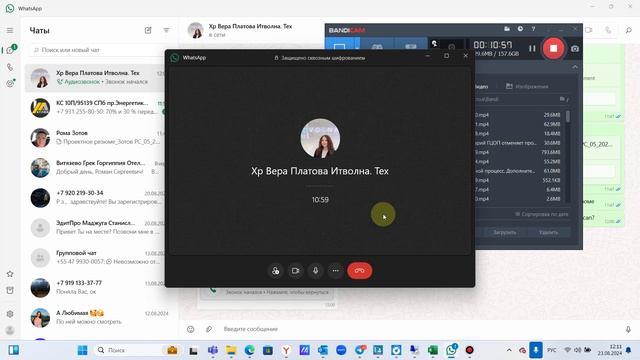This screenshot has width=640, height=360.
Task: Open the WhatsApp hamburger menu
Action: 10,30
